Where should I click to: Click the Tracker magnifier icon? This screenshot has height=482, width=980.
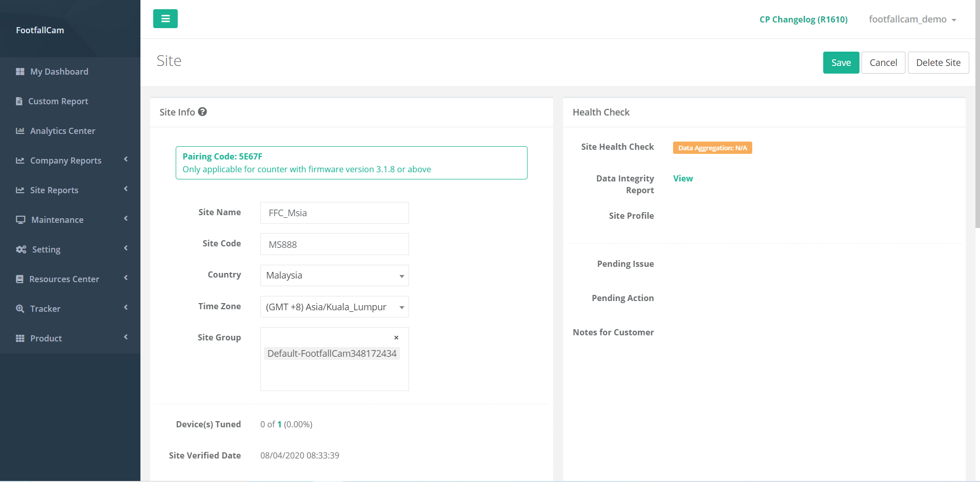[20, 309]
